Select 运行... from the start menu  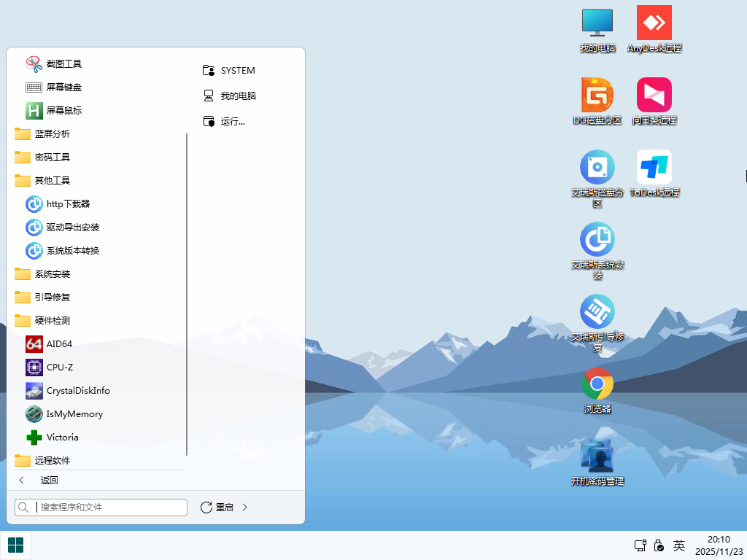pyautogui.click(x=232, y=121)
